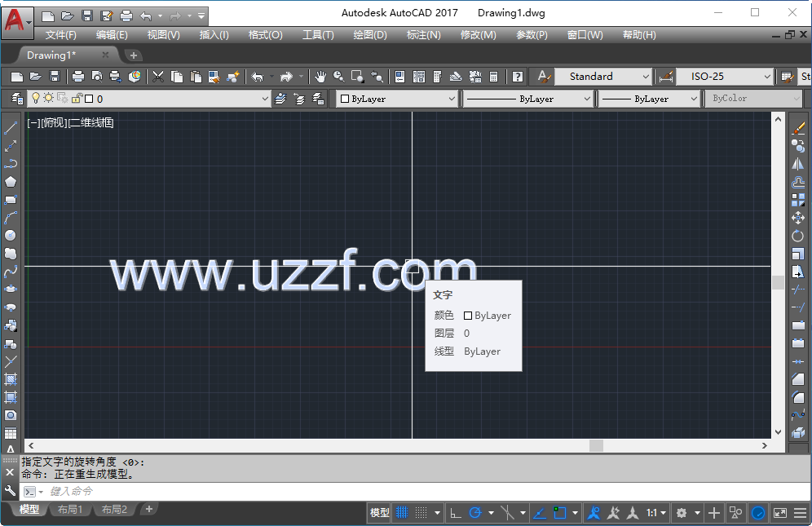812x526 pixels.
Task: Select the Polyline tool
Action: coord(11,163)
